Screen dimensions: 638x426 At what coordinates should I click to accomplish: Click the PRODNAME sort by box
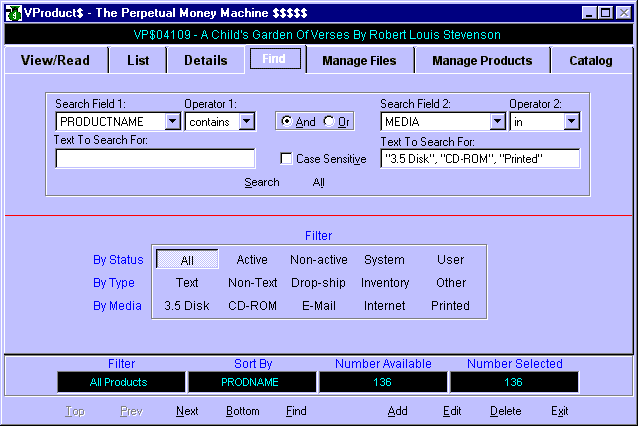coord(252,382)
